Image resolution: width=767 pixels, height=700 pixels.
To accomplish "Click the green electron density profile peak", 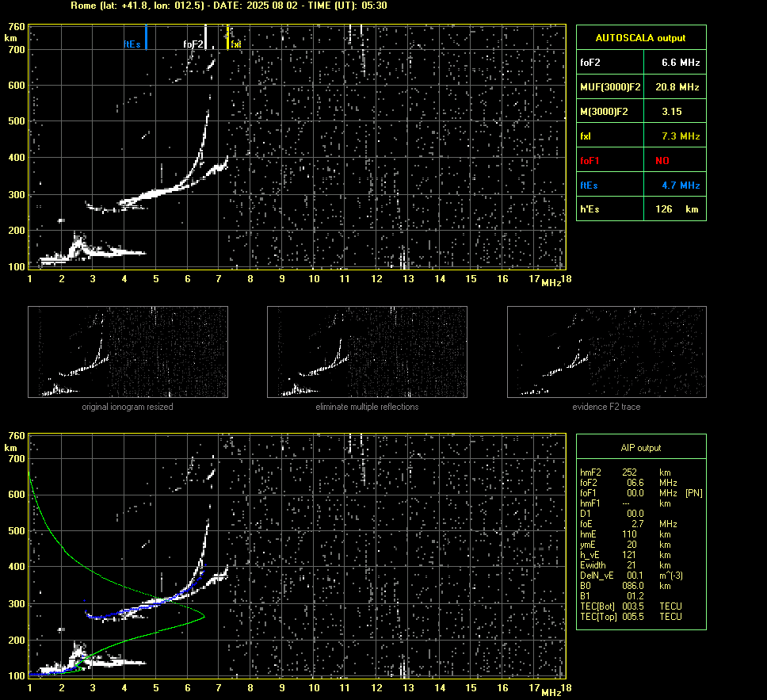I will tap(204, 616).
